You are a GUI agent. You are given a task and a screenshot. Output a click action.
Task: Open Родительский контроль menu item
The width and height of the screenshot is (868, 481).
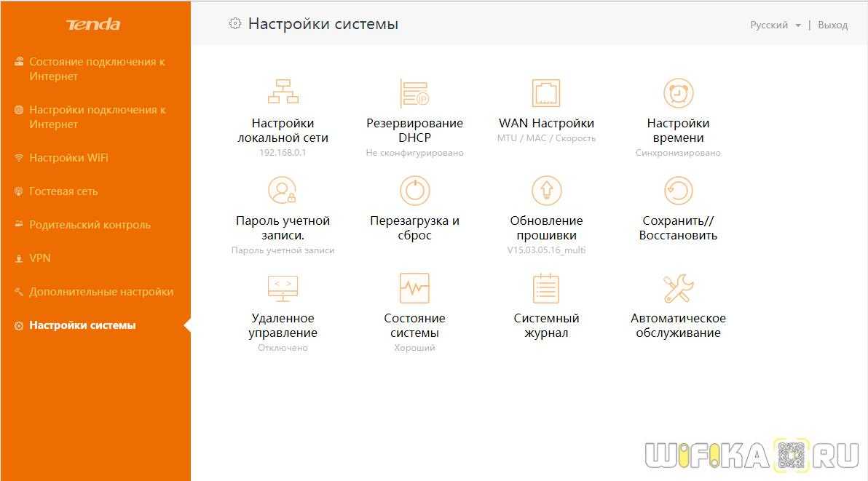point(90,224)
